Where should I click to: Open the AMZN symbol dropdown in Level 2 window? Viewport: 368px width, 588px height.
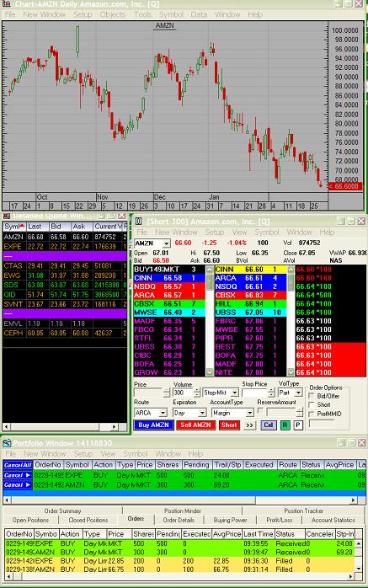[167, 243]
